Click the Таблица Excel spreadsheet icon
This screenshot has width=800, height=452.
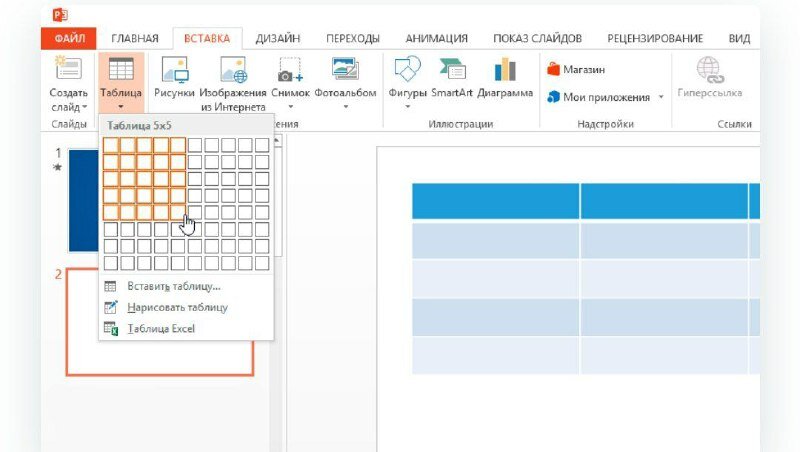click(x=111, y=329)
